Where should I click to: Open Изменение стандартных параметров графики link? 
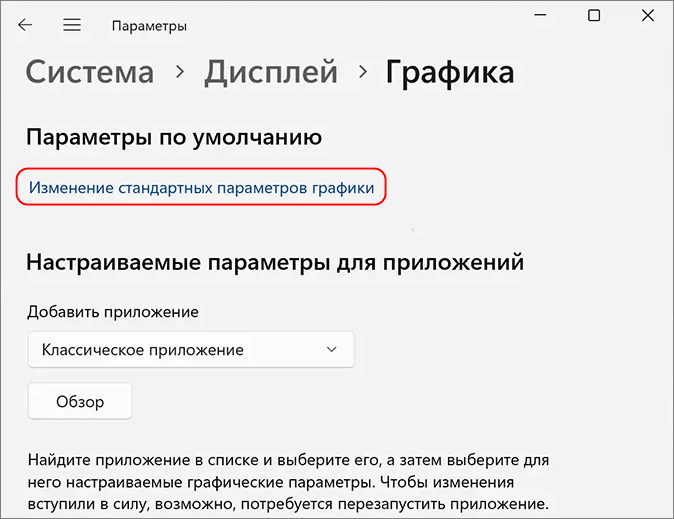point(201,187)
